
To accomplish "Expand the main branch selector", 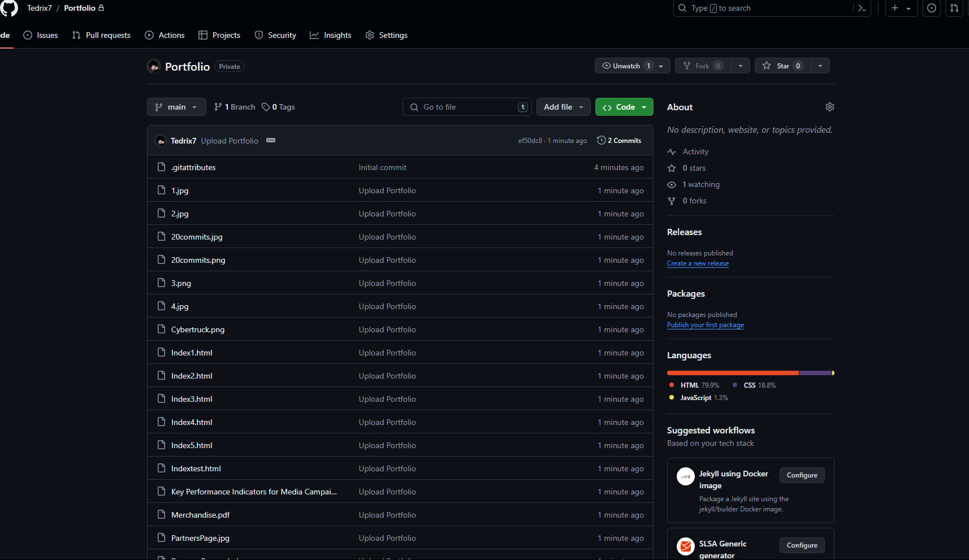I will (176, 107).
